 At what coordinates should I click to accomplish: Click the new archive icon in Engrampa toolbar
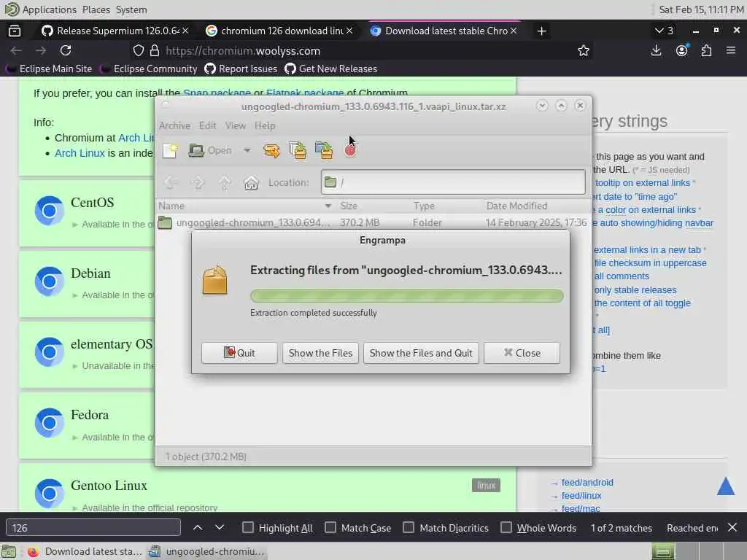(170, 150)
